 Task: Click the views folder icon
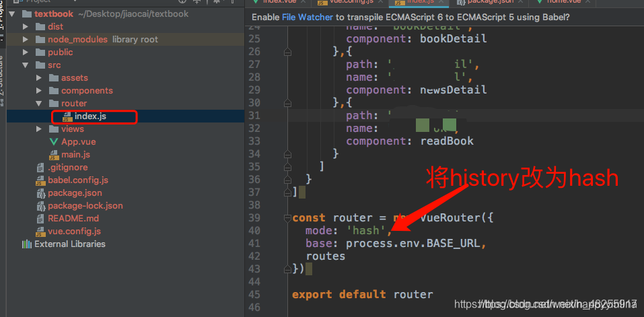pyautogui.click(x=54, y=129)
